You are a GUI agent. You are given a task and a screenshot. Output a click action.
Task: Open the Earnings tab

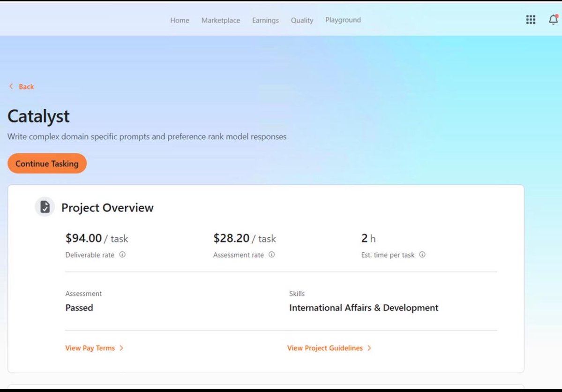[x=265, y=21]
